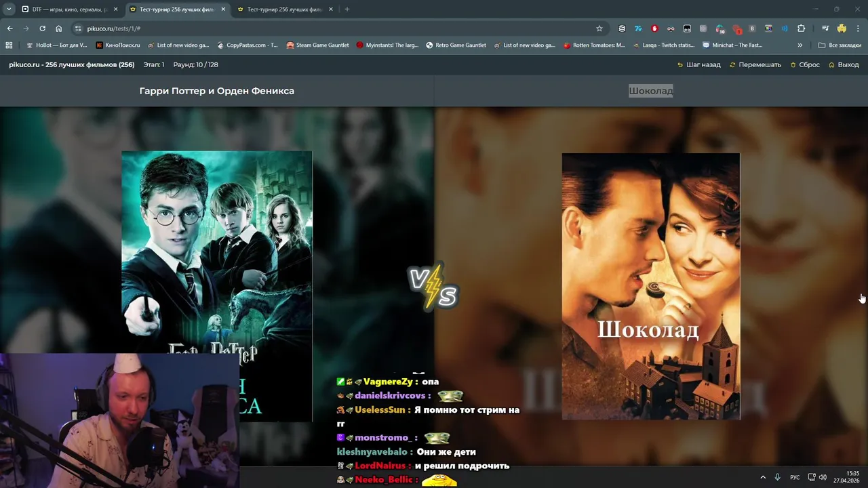Open the Chrome profile avatar
The image size is (868, 488).
(x=842, y=28)
